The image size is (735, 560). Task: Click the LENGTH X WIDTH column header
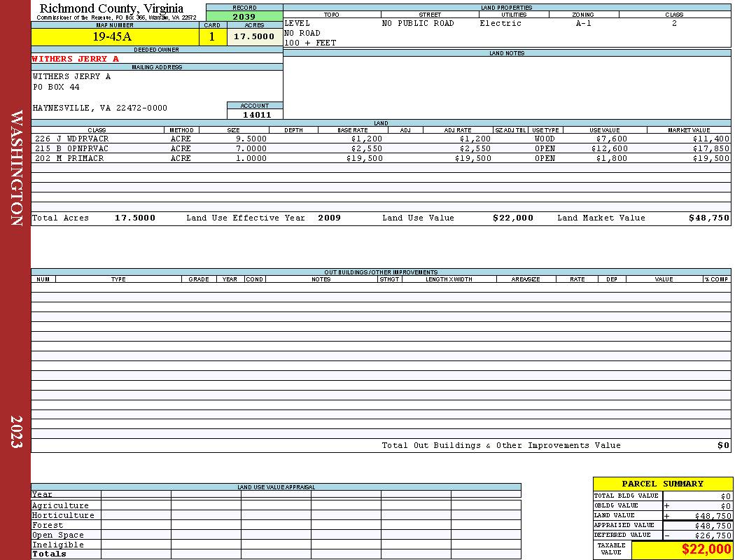(449, 279)
